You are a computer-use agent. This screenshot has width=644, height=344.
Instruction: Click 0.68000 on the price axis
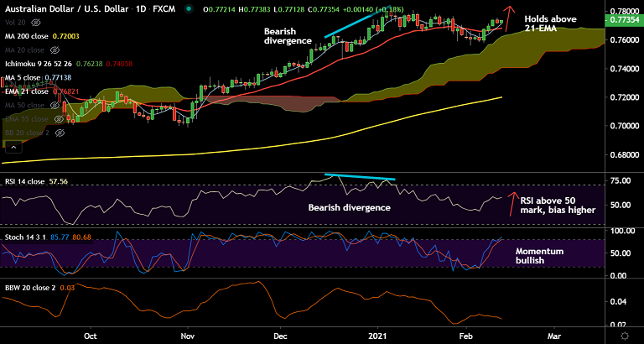pyautogui.click(x=624, y=155)
